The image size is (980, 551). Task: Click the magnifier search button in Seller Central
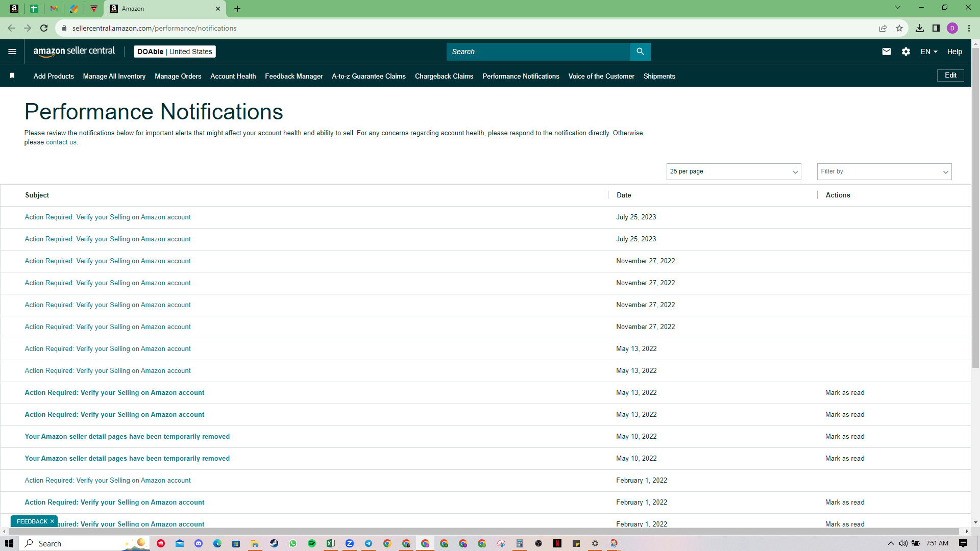coord(640,52)
